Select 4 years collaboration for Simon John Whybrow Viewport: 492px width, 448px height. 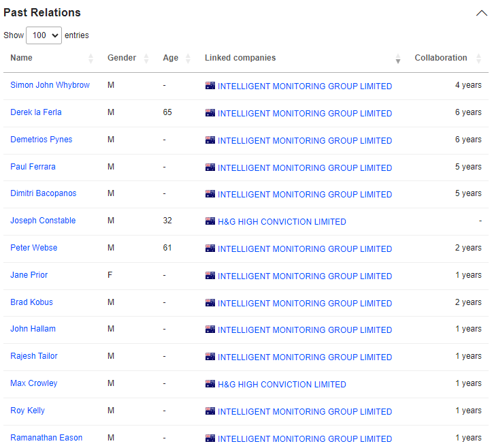[468, 85]
